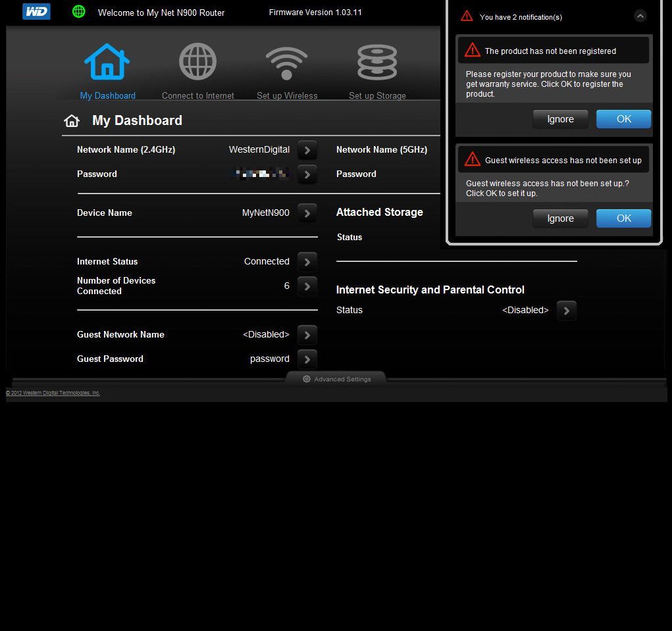672x631 pixels.
Task: Select Set up Storage tab label
Action: 377,95
